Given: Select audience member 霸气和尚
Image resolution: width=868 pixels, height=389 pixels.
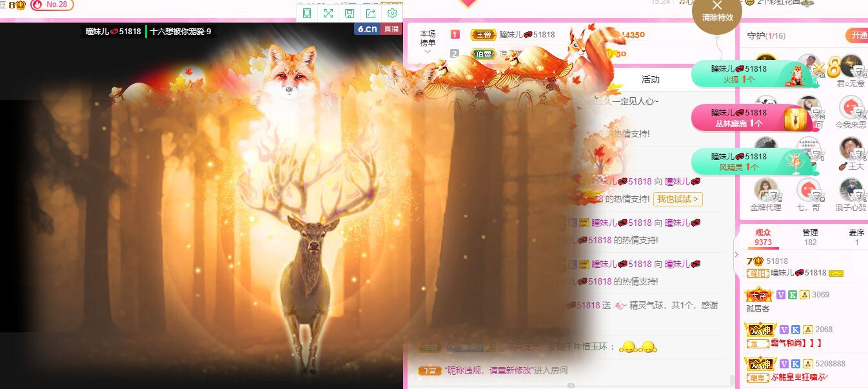Looking at the screenshot, I should click(796, 343).
